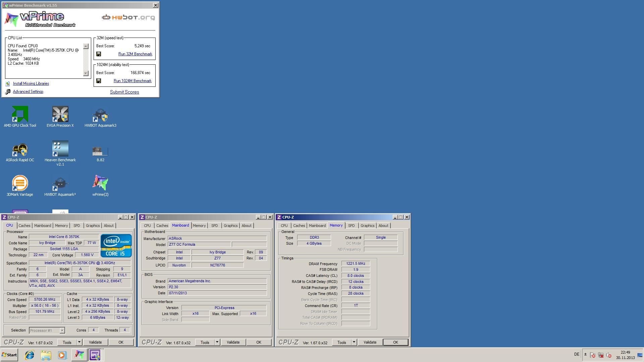Click Core Speed value 5700.26 MHz
This screenshot has height=362, width=644.
(45, 300)
